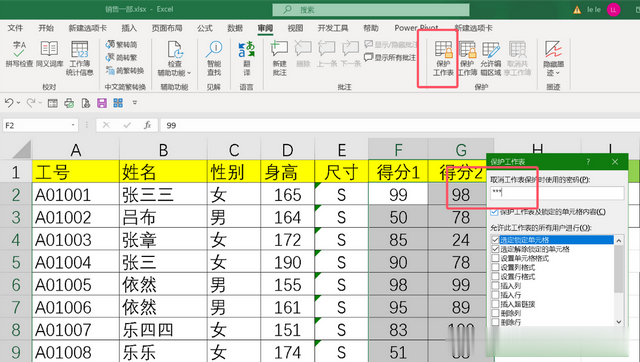Switch to the 开始 tab

click(x=46, y=28)
